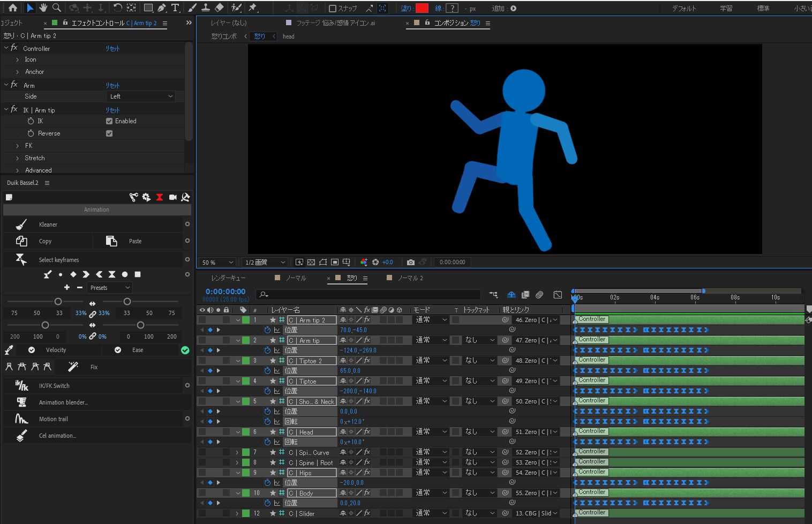Open the Side dropdown set to Left

tap(141, 96)
